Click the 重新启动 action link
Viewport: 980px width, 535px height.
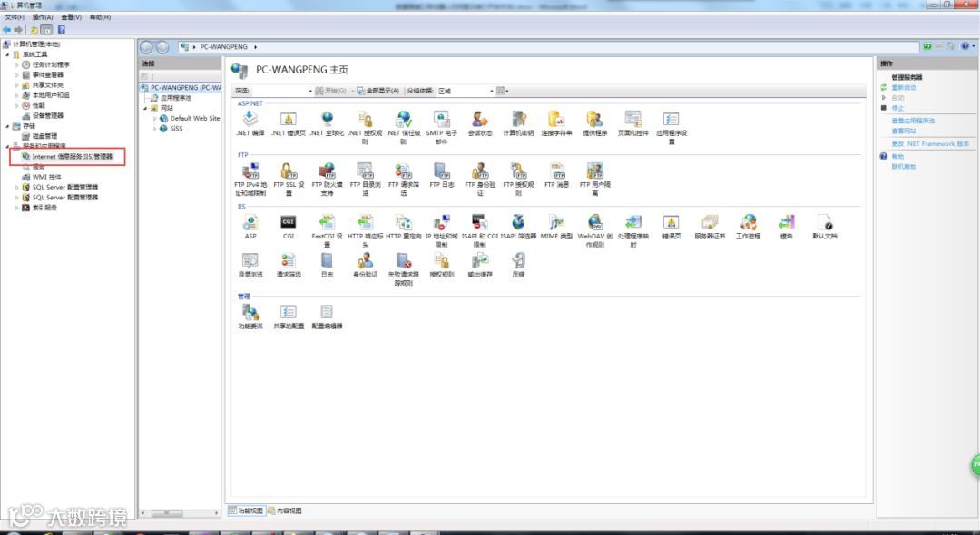tap(904, 87)
